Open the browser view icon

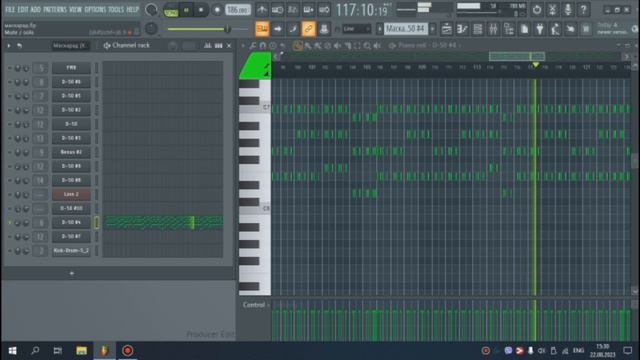coord(509,29)
